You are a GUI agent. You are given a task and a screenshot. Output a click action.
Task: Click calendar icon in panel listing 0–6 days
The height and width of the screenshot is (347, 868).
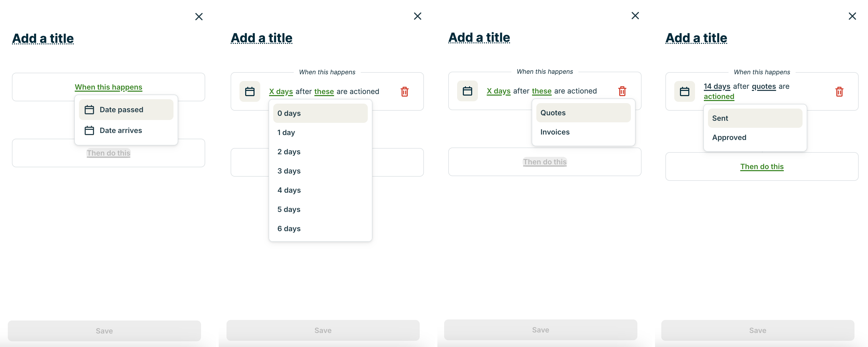click(x=250, y=92)
